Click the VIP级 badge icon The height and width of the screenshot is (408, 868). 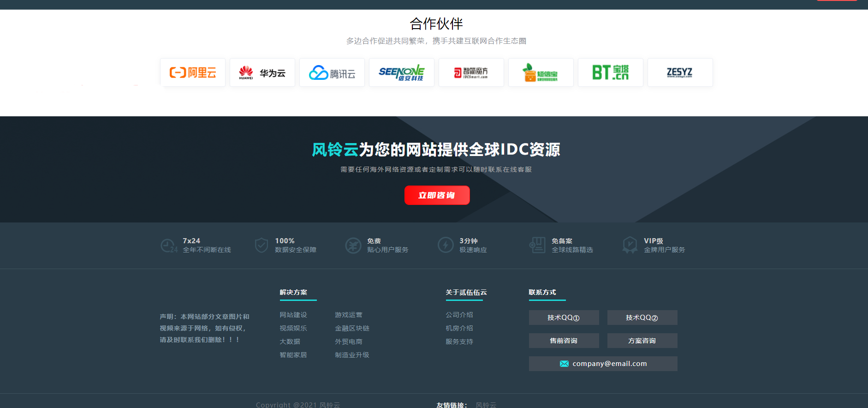[x=630, y=245]
